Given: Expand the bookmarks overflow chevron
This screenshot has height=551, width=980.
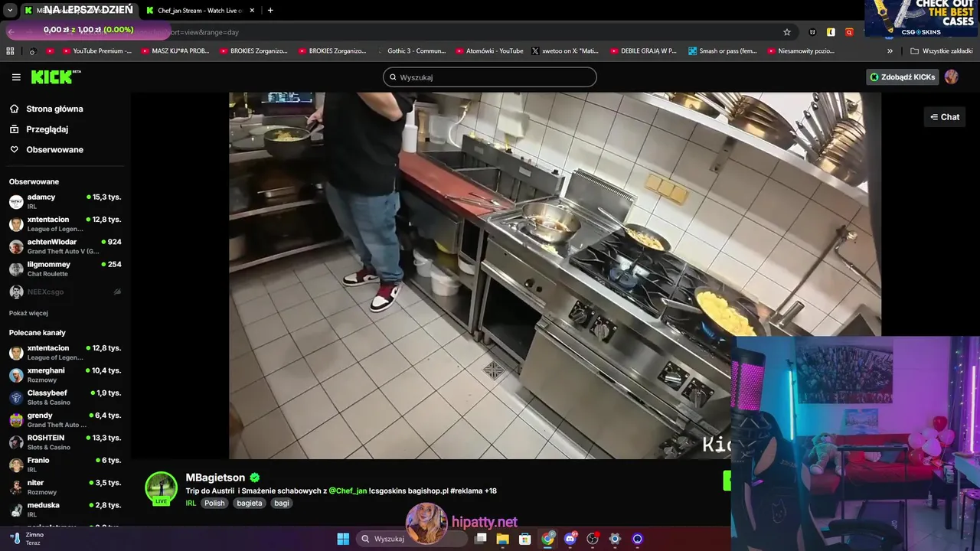Looking at the screenshot, I should tap(890, 51).
